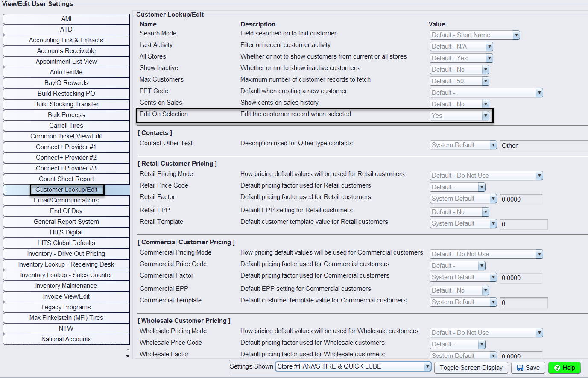Expand the Retail Pricing Mode dropdown
The image size is (588, 378).
(539, 176)
